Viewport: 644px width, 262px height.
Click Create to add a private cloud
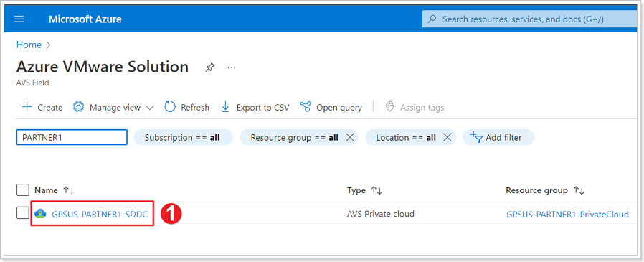42,108
